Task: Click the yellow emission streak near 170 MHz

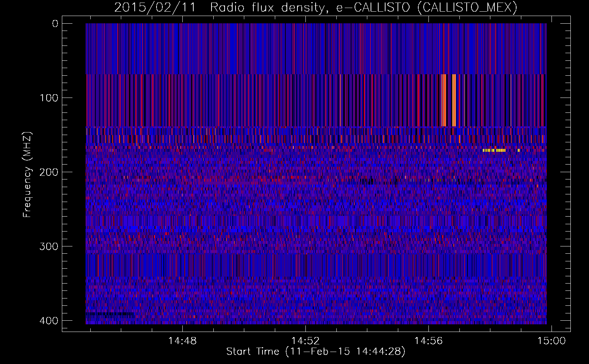Action: (494, 150)
